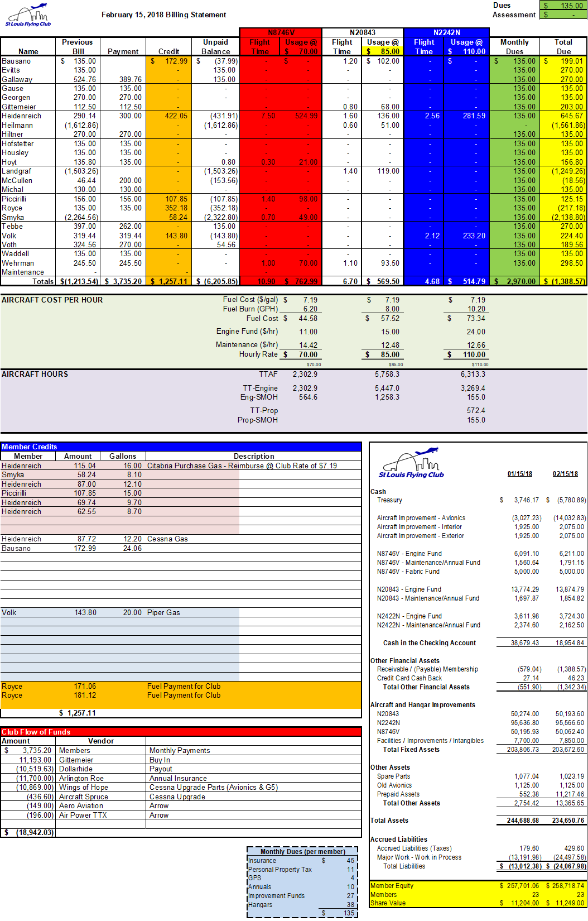Select the Club Flow of Funds header
The width and height of the screenshot is (588, 921).
[x=36, y=732]
